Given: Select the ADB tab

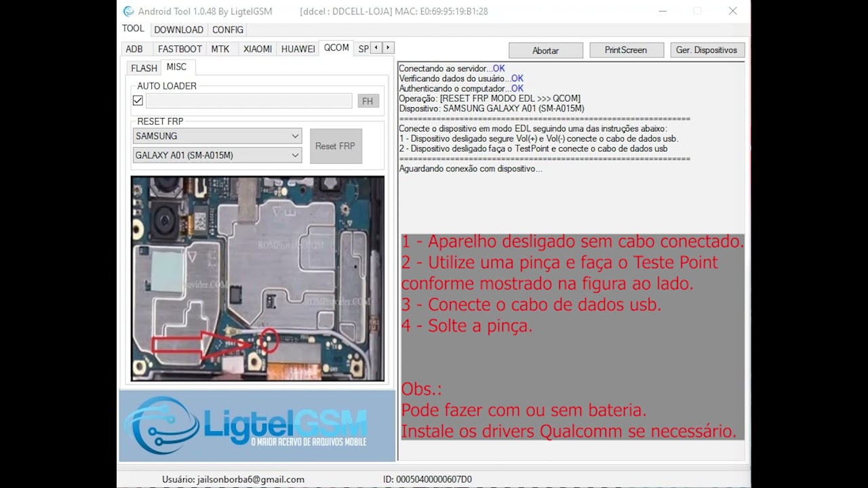Looking at the screenshot, I should coord(134,49).
